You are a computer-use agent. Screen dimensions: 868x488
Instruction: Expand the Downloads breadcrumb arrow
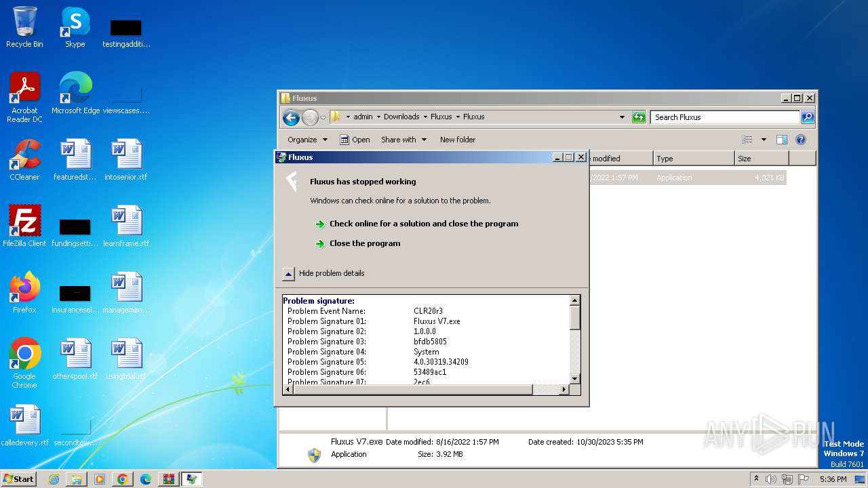click(425, 117)
